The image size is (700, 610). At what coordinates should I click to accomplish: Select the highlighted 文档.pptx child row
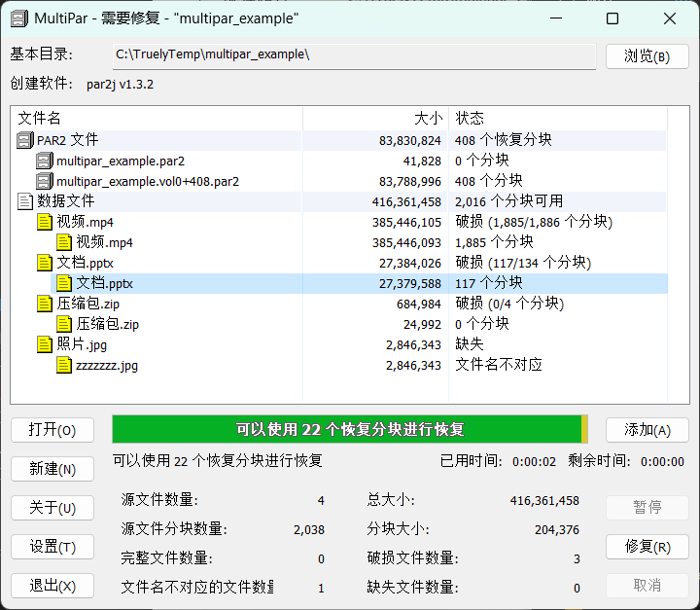tap(105, 284)
